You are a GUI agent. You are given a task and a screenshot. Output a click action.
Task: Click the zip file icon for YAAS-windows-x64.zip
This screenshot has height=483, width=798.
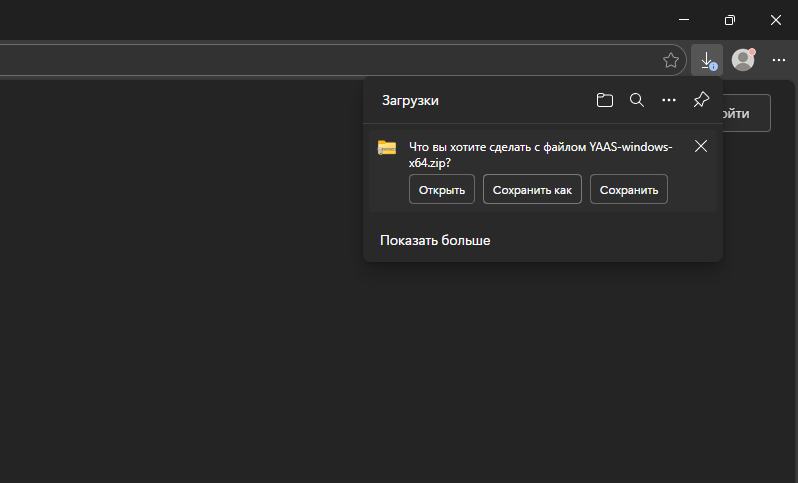(387, 148)
